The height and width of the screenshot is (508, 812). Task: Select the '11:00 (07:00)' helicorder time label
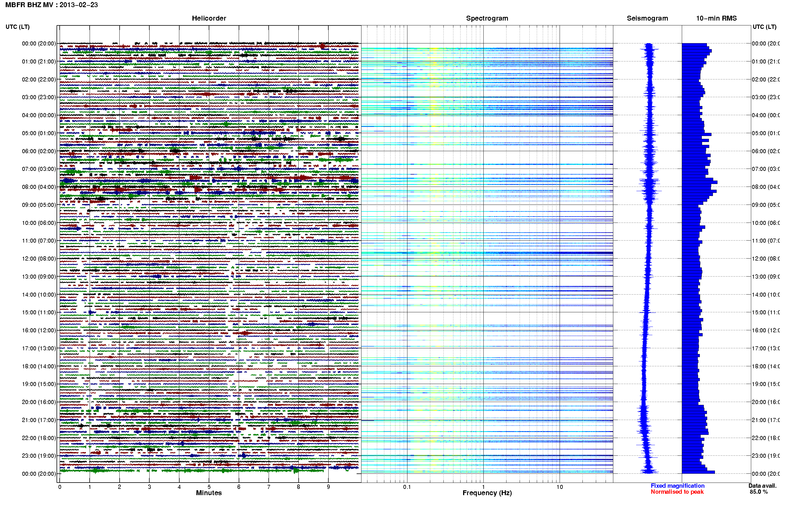click(x=39, y=241)
